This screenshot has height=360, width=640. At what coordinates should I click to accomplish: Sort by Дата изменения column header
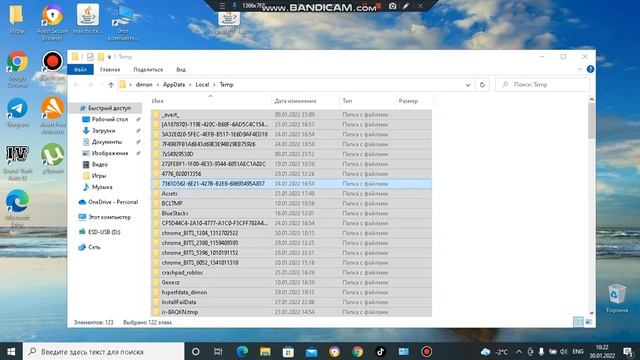305,101
